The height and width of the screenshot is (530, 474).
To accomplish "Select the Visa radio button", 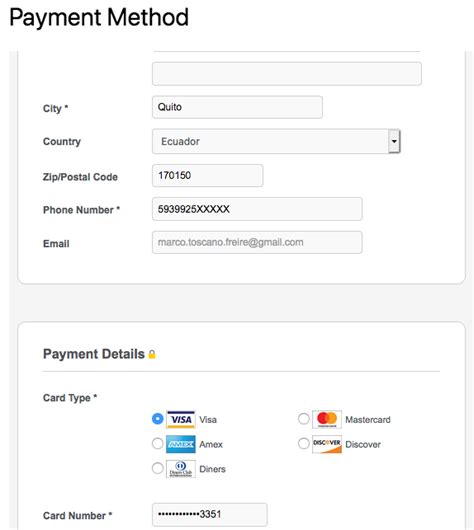I will (x=158, y=419).
